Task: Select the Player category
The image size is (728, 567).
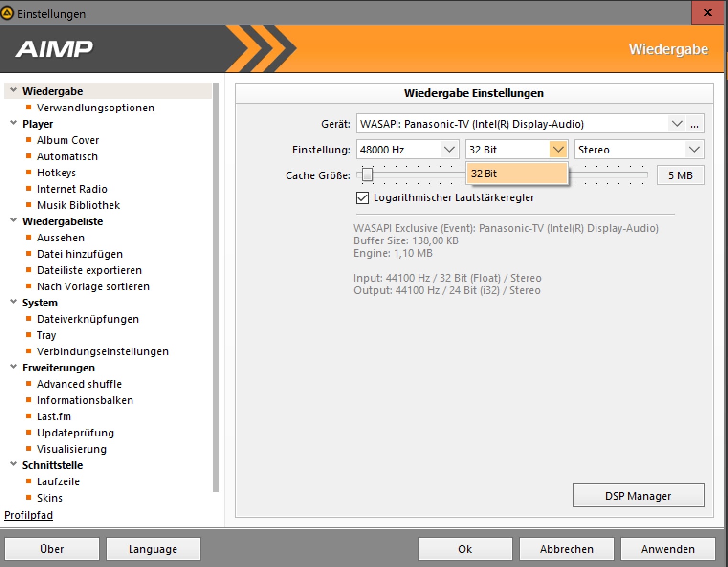Action: click(x=38, y=124)
